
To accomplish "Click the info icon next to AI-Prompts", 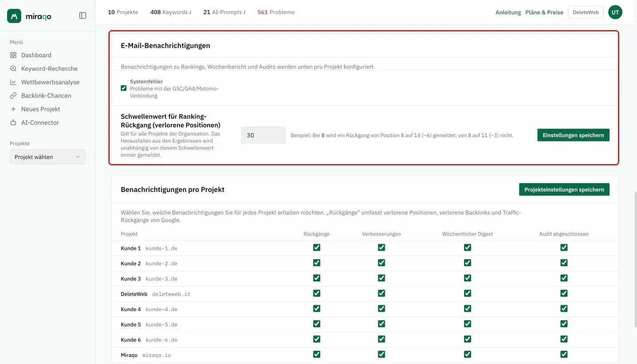I will [x=245, y=12].
